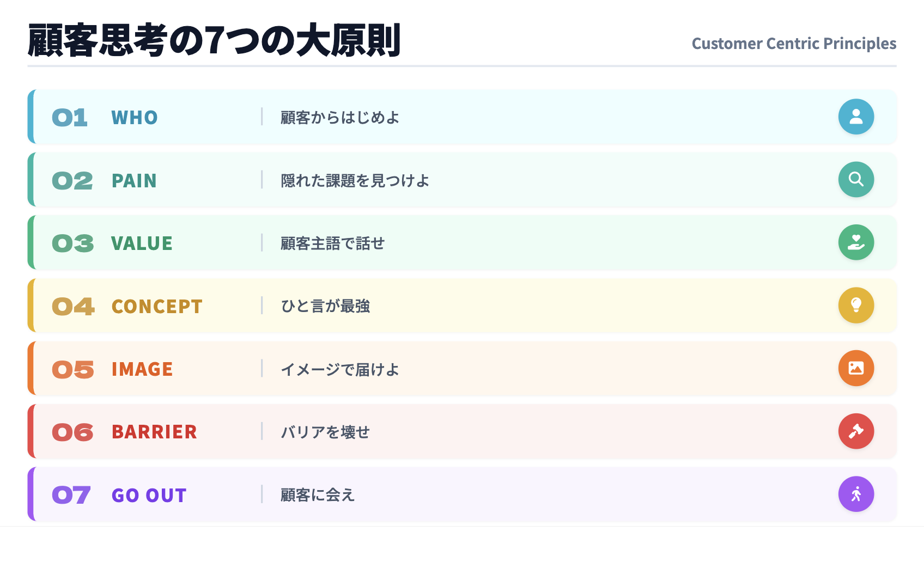This screenshot has width=924, height=562.
Task: Select the VALUE principle label
Action: point(142,243)
